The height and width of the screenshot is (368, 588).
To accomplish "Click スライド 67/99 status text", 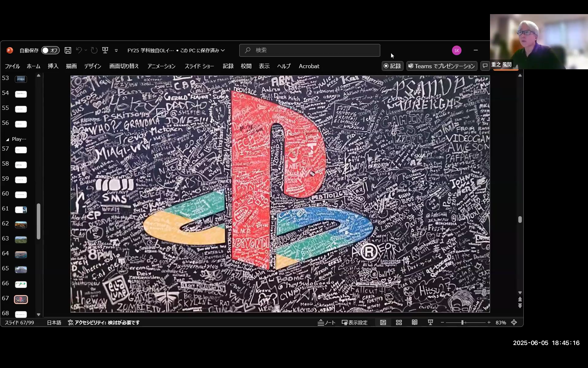I will tap(19, 323).
